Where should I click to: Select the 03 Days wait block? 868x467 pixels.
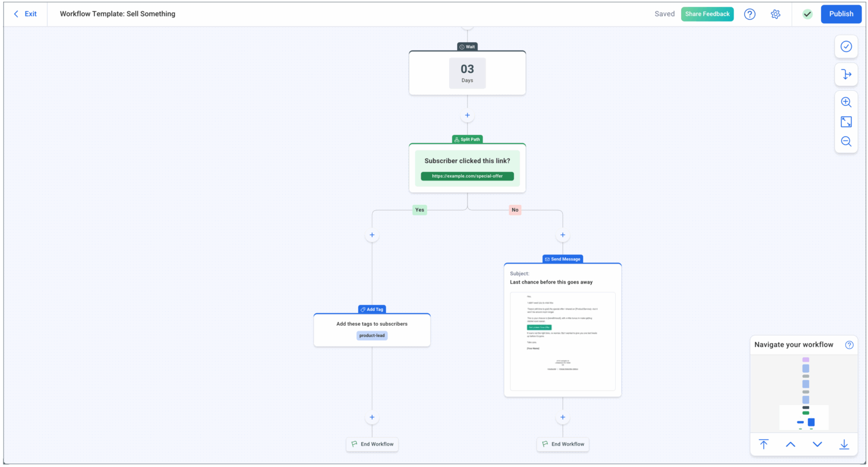pyautogui.click(x=467, y=73)
